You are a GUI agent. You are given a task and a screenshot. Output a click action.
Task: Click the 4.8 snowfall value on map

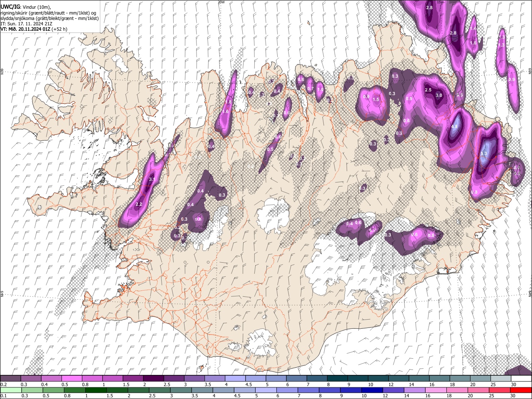[x=454, y=127]
